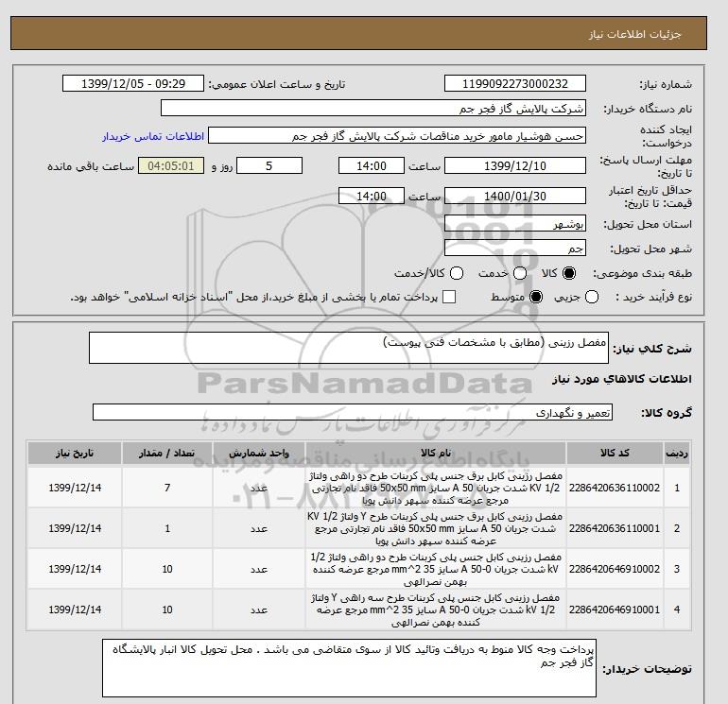
Task: Select the جزیی purchase type radio
Action: [x=592, y=297]
